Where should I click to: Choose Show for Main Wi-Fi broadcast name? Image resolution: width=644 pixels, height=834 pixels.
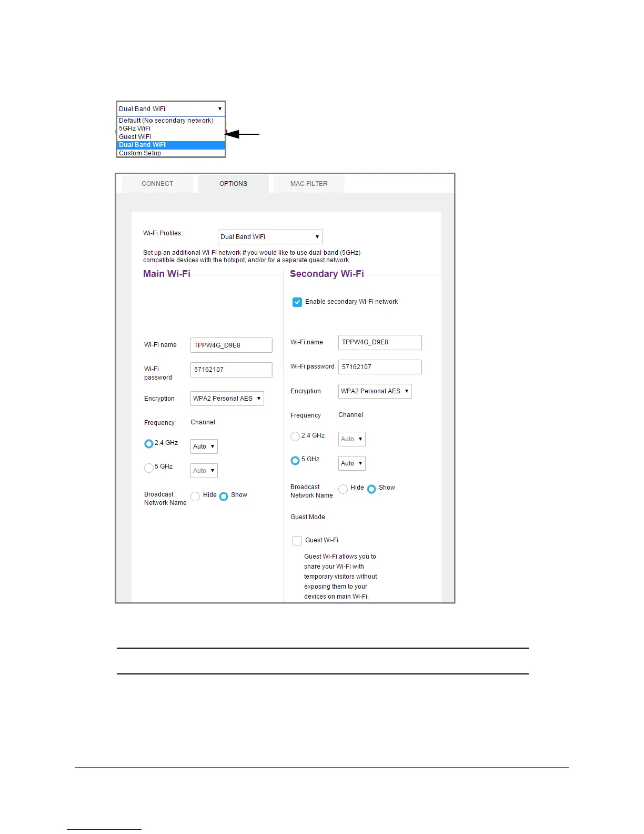[224, 497]
